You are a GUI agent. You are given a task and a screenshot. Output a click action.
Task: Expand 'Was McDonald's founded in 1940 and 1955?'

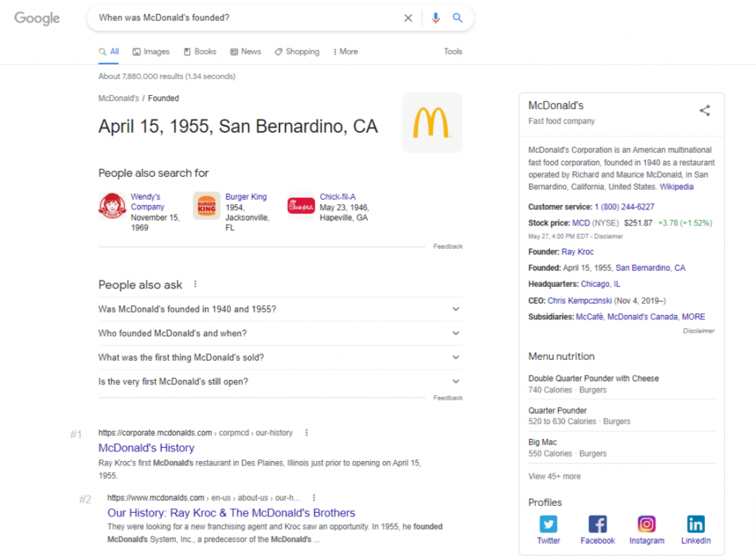tap(456, 308)
